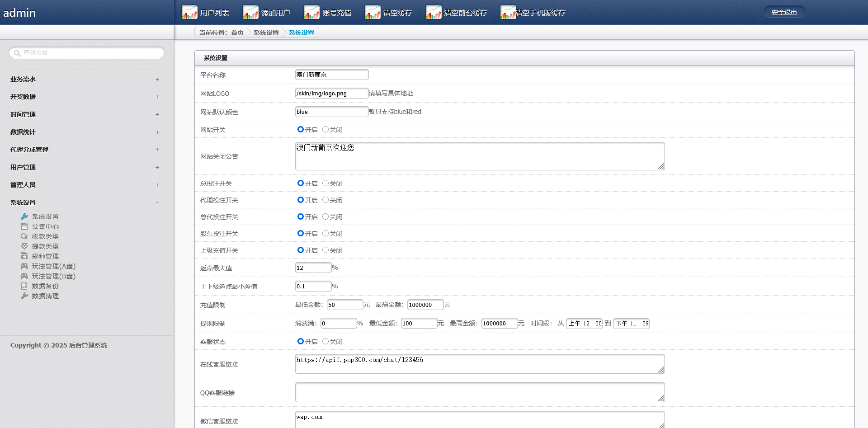Click the 数据备份 icon in sidebar
Screen dimensions: 868x428
click(24, 286)
